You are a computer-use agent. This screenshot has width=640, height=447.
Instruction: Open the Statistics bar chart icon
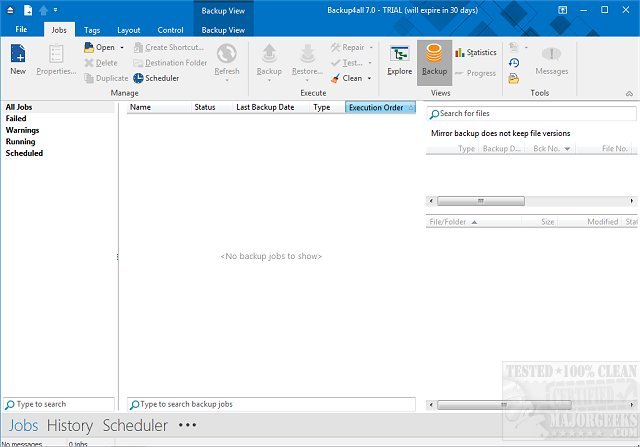pos(460,52)
